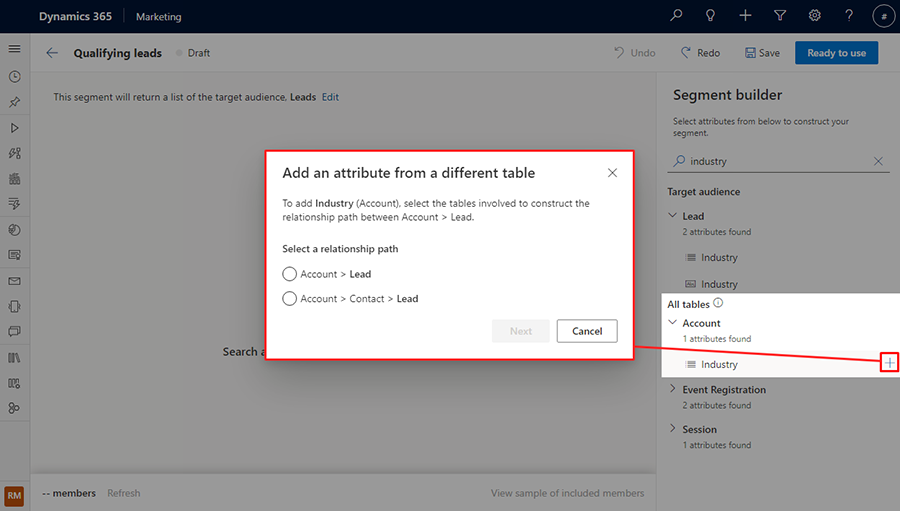This screenshot has height=511, width=900.
Task: Click Redo in the command bar
Action: click(700, 53)
